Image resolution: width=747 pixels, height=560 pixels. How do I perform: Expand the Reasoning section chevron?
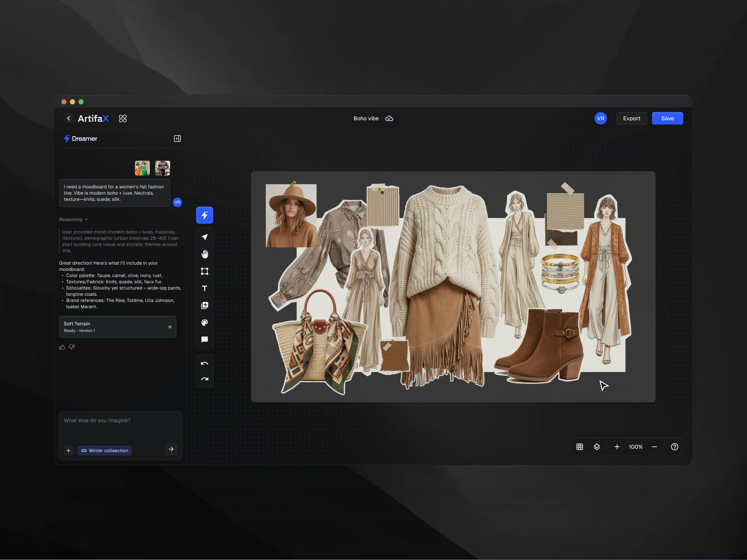click(86, 219)
